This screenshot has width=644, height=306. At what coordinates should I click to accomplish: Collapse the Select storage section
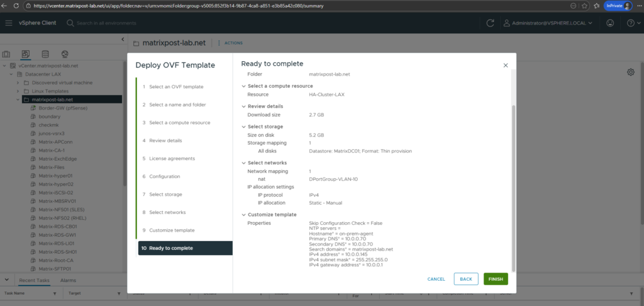pos(243,127)
